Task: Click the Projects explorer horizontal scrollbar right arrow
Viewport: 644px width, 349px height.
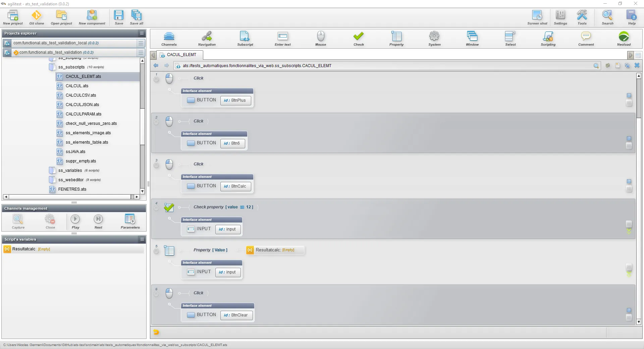Action: coord(137,197)
